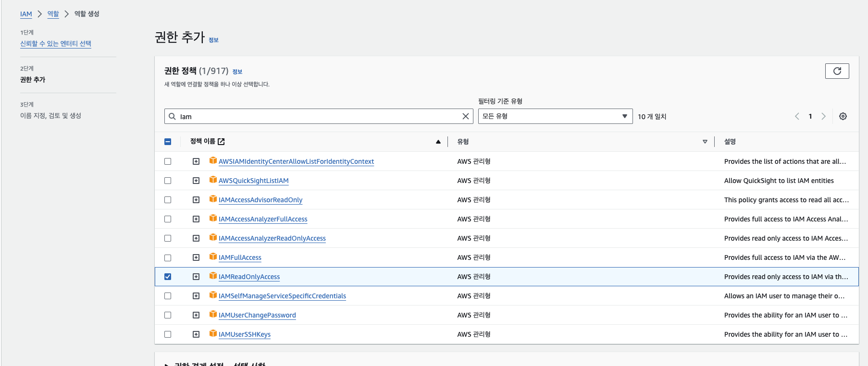Open table preferences gear icon
Screen dimensions: 868x366
[x=843, y=116]
